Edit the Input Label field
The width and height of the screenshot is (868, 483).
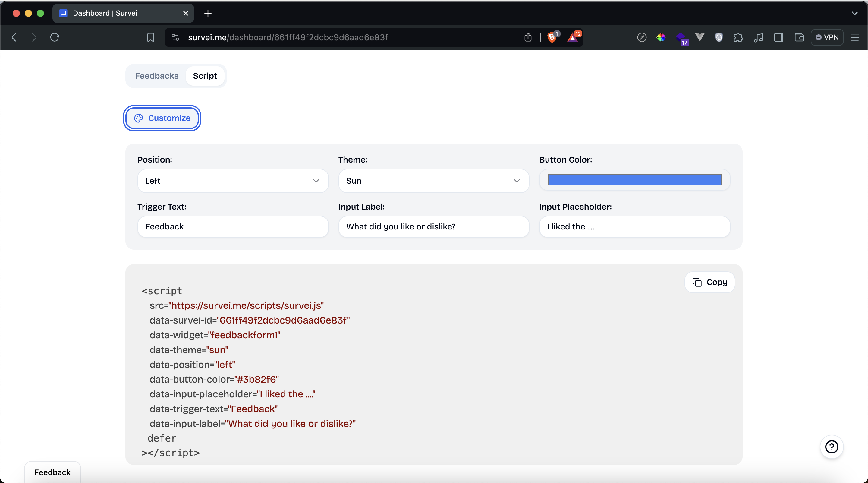pos(434,226)
